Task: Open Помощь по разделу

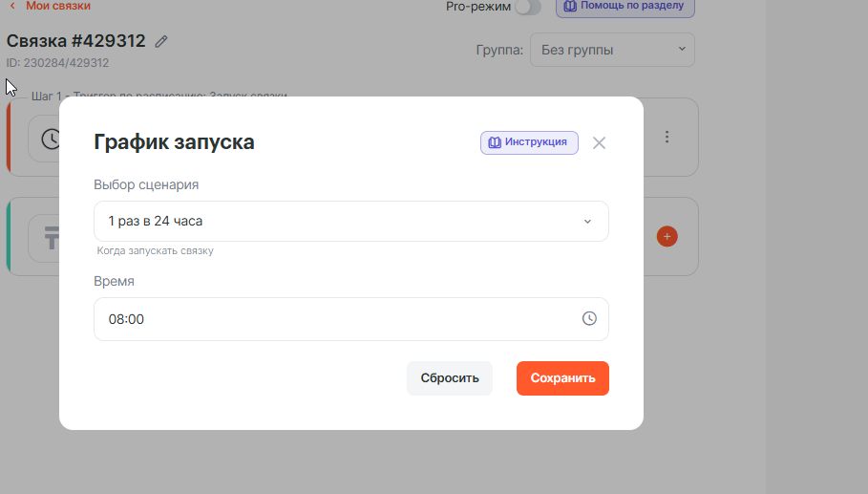Action: (625, 7)
